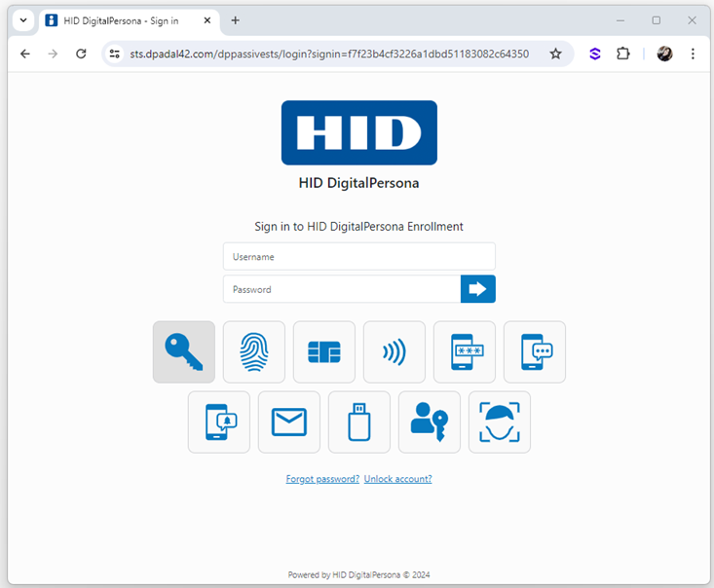The image size is (714, 588).
Task: Choose SMS message phone icon
Action: [535, 352]
